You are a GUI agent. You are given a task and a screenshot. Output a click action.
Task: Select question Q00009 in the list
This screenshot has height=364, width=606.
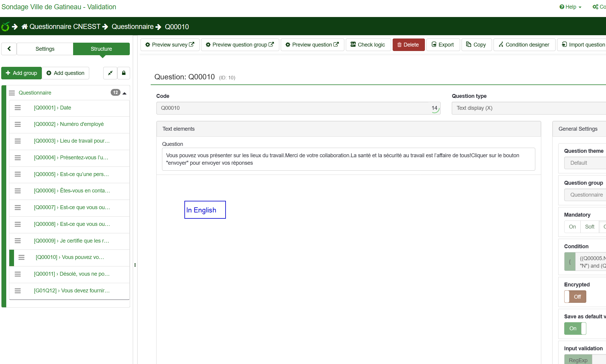[x=71, y=241]
